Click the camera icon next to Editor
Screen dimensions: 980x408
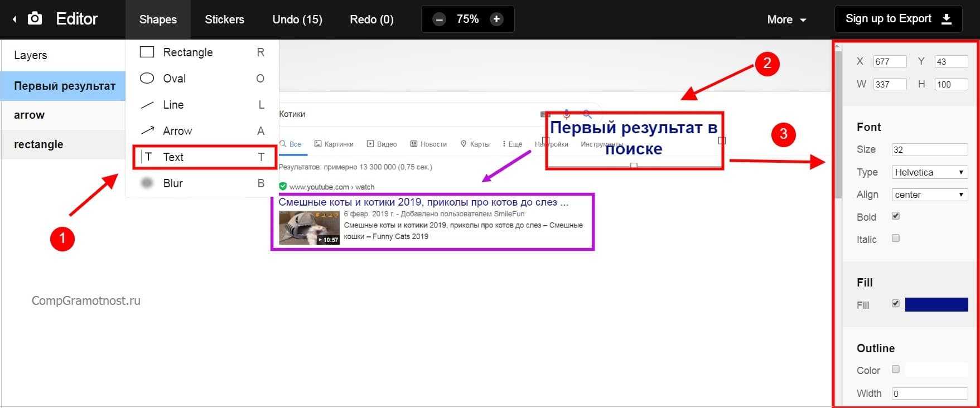coord(35,19)
